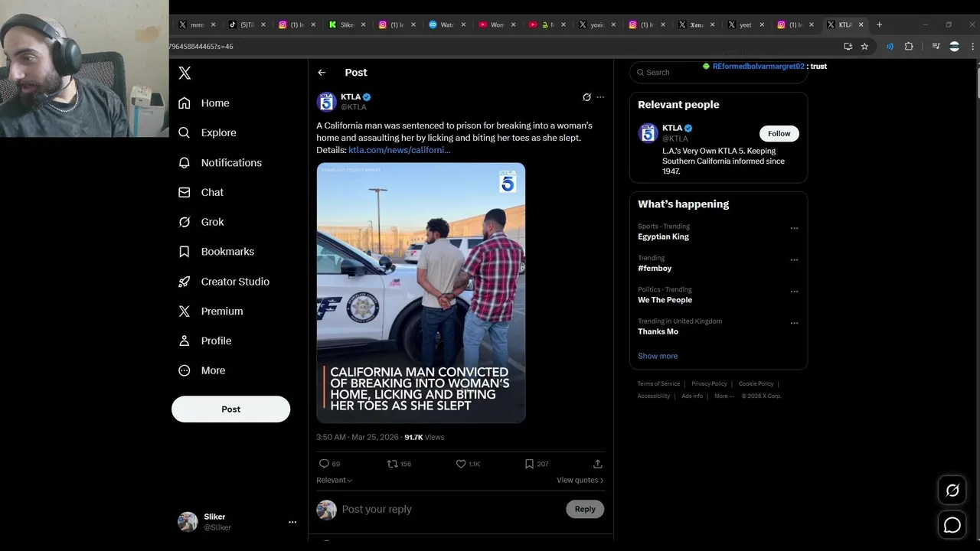Open options for the #femboy trend
980x551 pixels.
coord(794,259)
